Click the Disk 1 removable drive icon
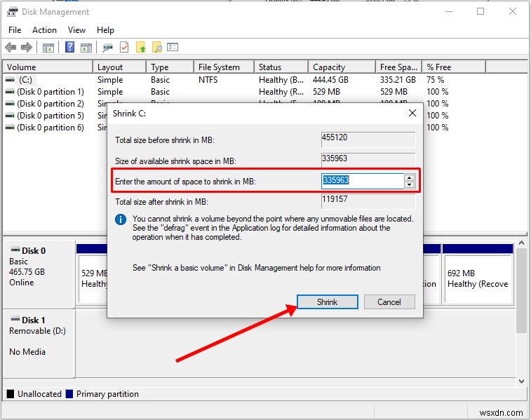 [x=15, y=319]
